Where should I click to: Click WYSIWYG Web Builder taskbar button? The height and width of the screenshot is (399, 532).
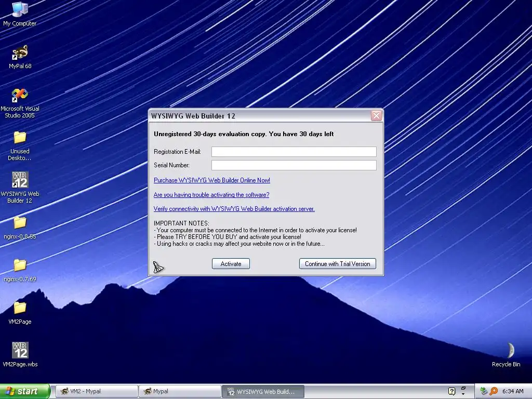pyautogui.click(x=263, y=391)
